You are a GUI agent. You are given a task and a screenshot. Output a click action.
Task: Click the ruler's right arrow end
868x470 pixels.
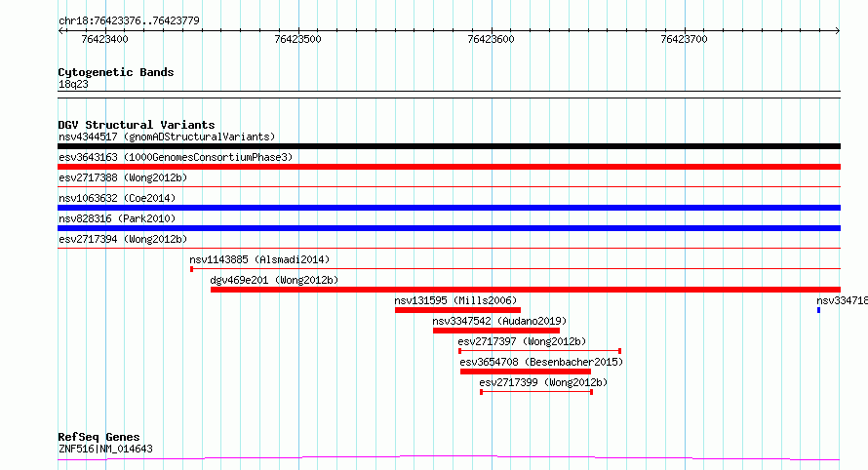click(x=838, y=30)
